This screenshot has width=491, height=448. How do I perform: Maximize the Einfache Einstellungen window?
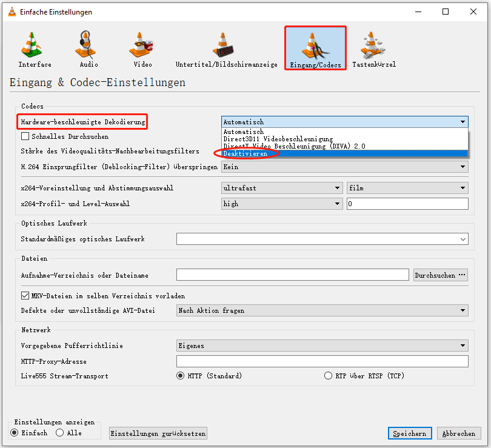(446, 12)
